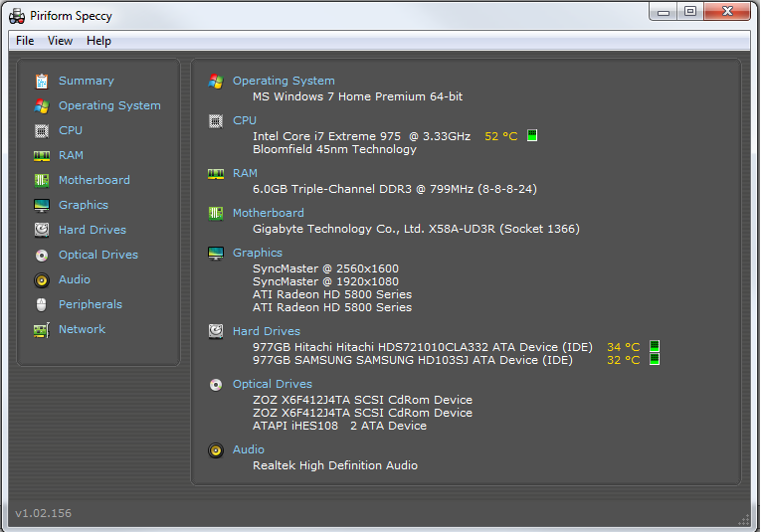Click 'Bloomfield 45nm Technology' text
Viewport: 761px width, 532px height.
(335, 149)
